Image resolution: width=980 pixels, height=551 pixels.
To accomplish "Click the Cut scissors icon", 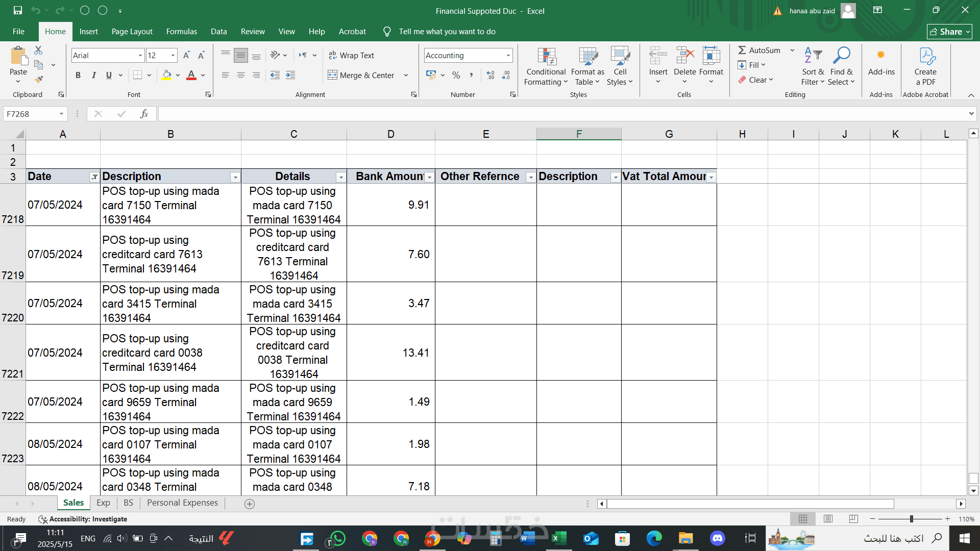I will 38,50.
